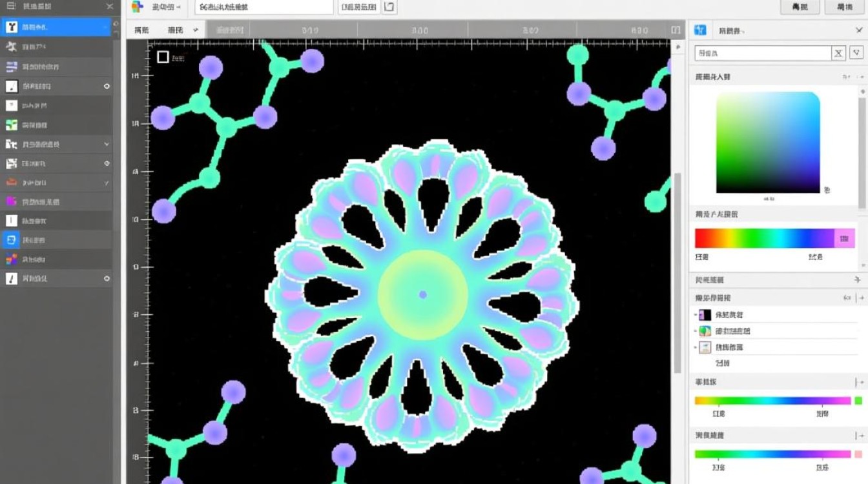The height and width of the screenshot is (484, 868).
Task: Select the blue rounded-square icon in the sidebar
Action: [11, 240]
